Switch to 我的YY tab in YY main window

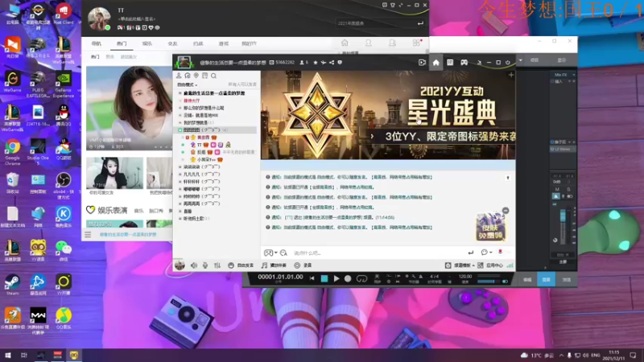coord(249,43)
